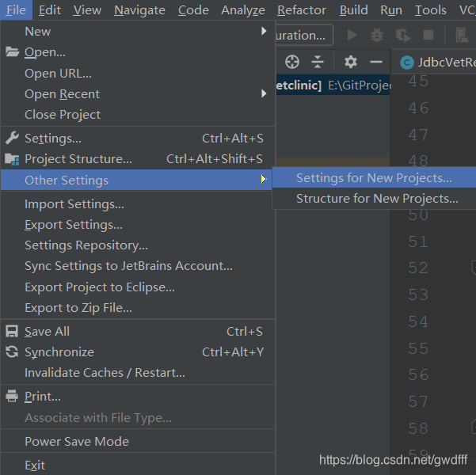Screen dimensions: 476x475
Task: Click the Collapse All icon in project panel
Action: [x=318, y=62]
